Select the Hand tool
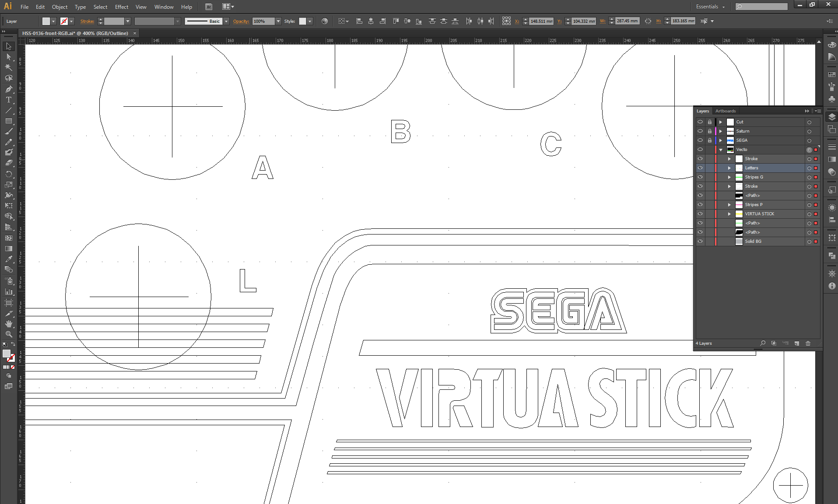This screenshot has width=838, height=504. (9, 324)
